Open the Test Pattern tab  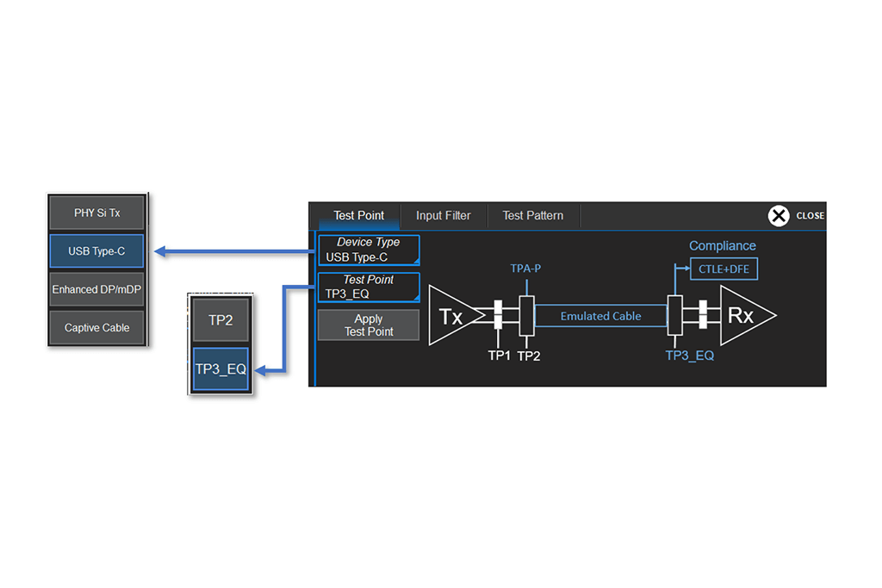[532, 215]
